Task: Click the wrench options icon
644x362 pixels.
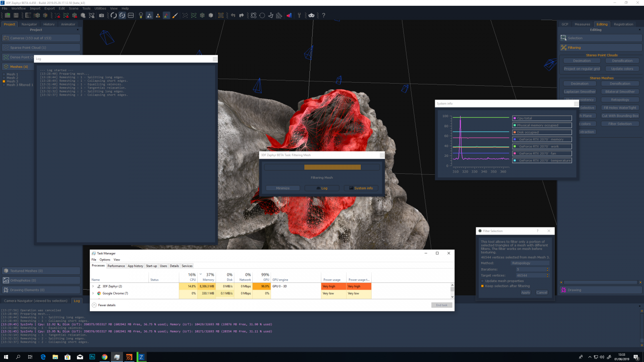Action: [300, 15]
